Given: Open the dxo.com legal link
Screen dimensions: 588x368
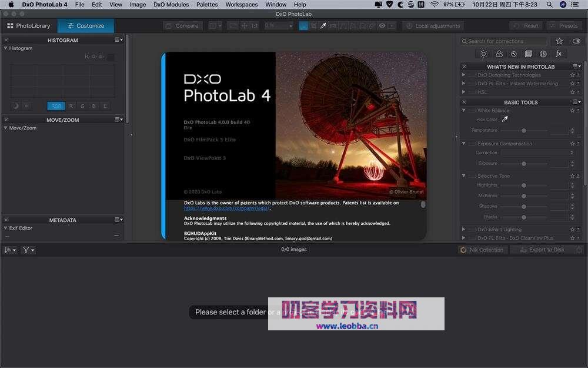Looking at the screenshot, I should pos(226,207).
